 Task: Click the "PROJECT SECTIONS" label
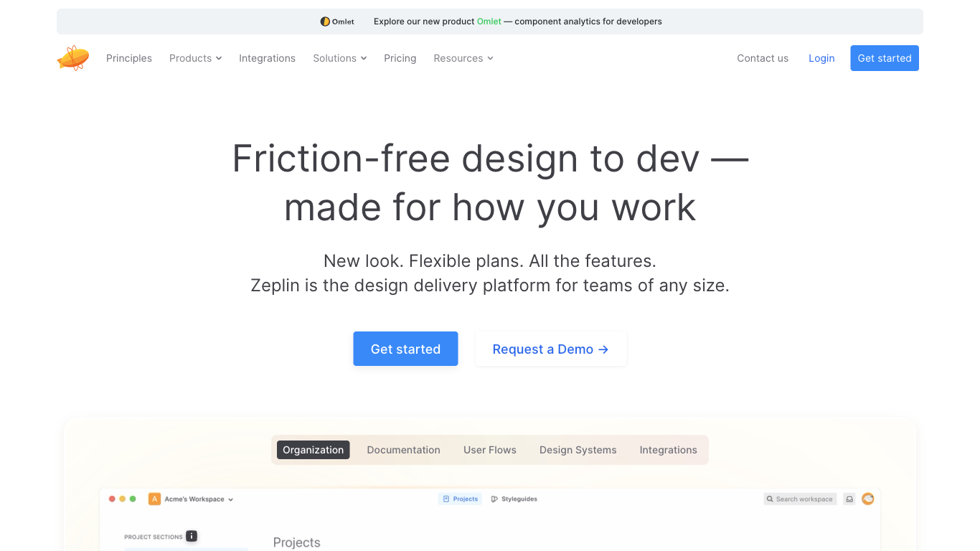click(153, 537)
